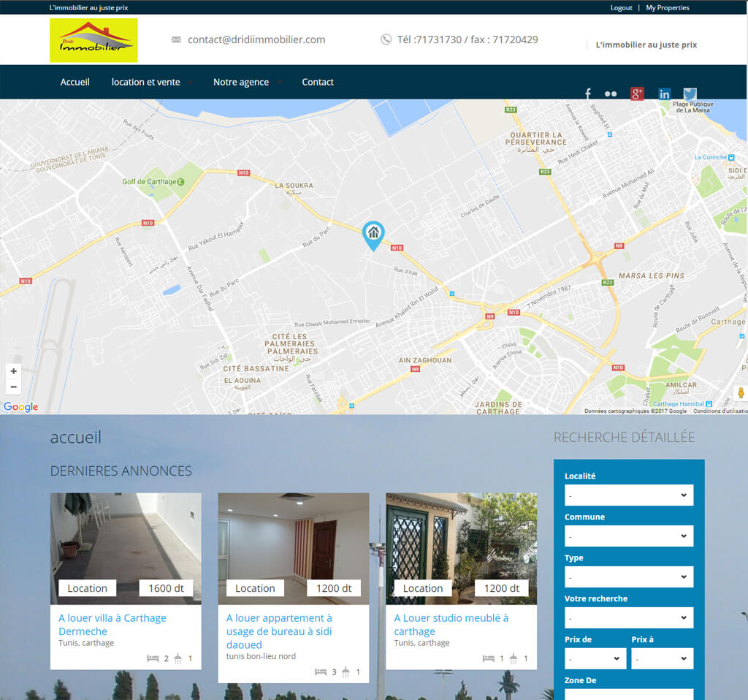The image size is (748, 700).
Task: Expand the Type dropdown
Action: click(x=628, y=577)
